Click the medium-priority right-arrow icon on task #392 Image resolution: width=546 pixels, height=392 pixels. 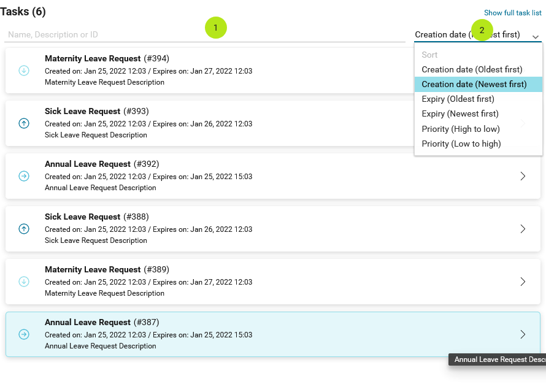(x=24, y=176)
